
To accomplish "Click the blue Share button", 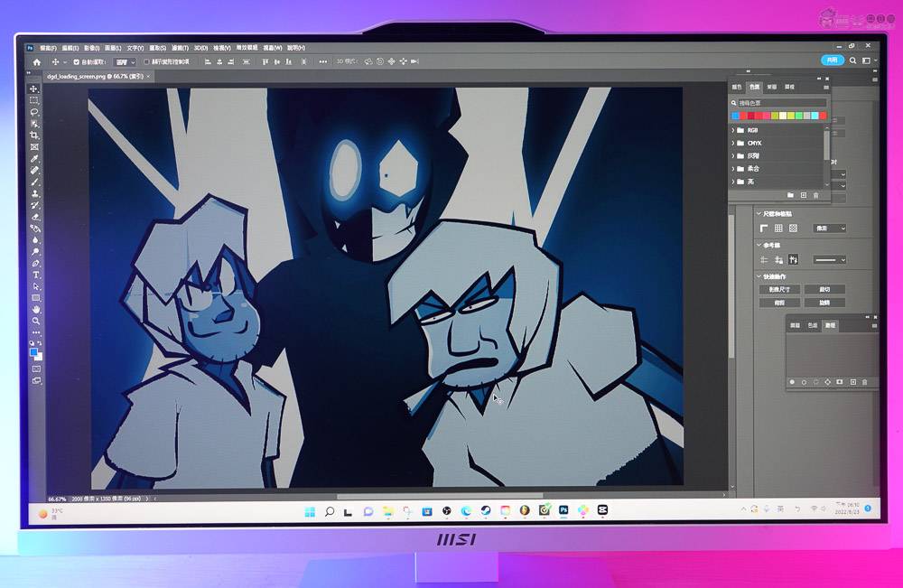I will tap(833, 60).
